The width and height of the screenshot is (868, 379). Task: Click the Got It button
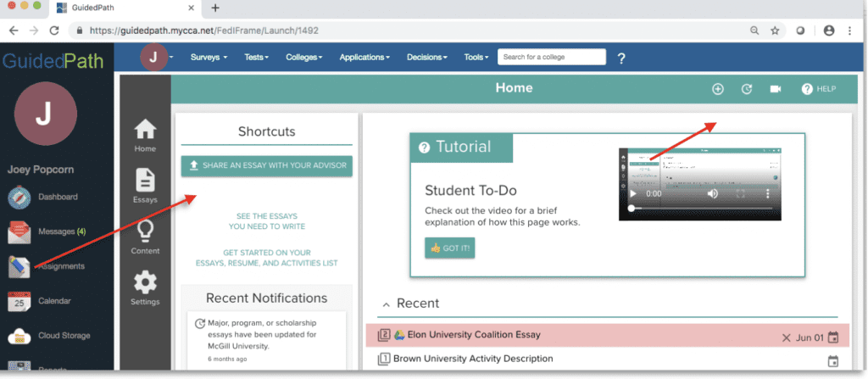[450, 248]
